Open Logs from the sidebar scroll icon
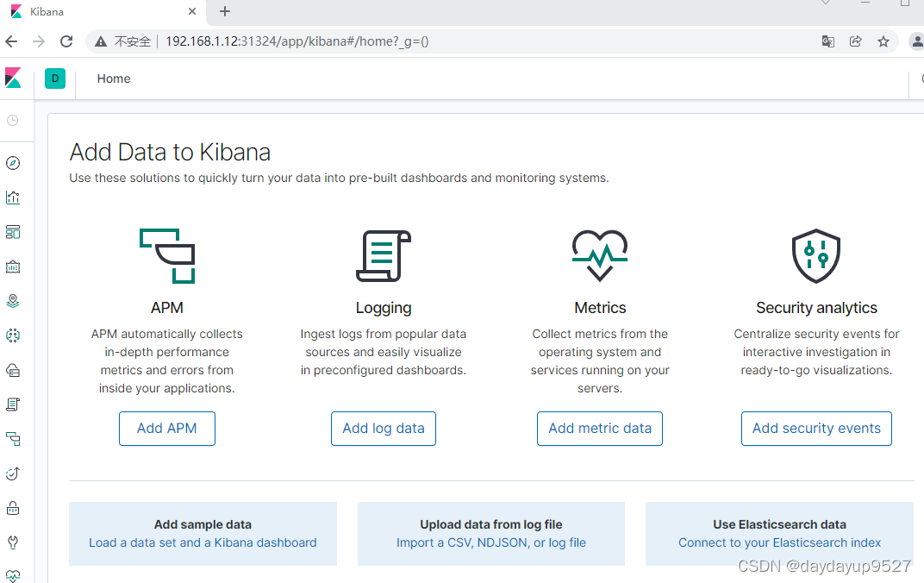Viewport: 924px width, 583px height. (13, 404)
